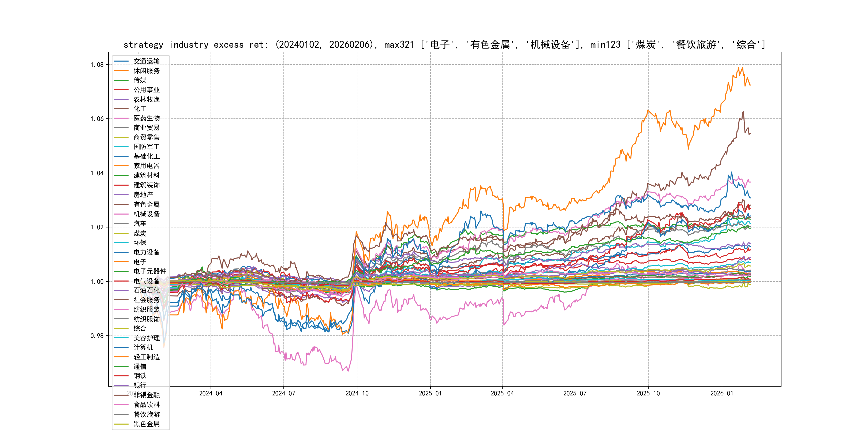The image size is (868, 434).
Task: Click the 有色金属 legend label
Action: coord(146,204)
